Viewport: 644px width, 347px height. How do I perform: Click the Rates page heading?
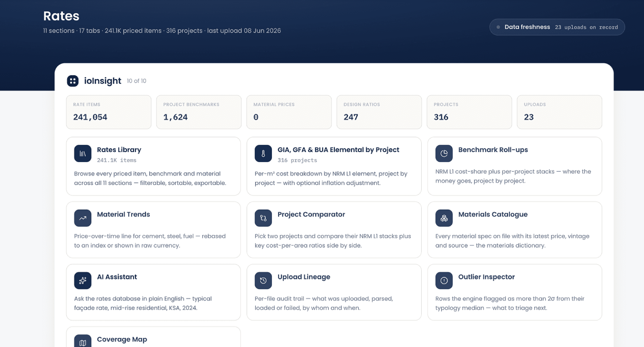[61, 16]
